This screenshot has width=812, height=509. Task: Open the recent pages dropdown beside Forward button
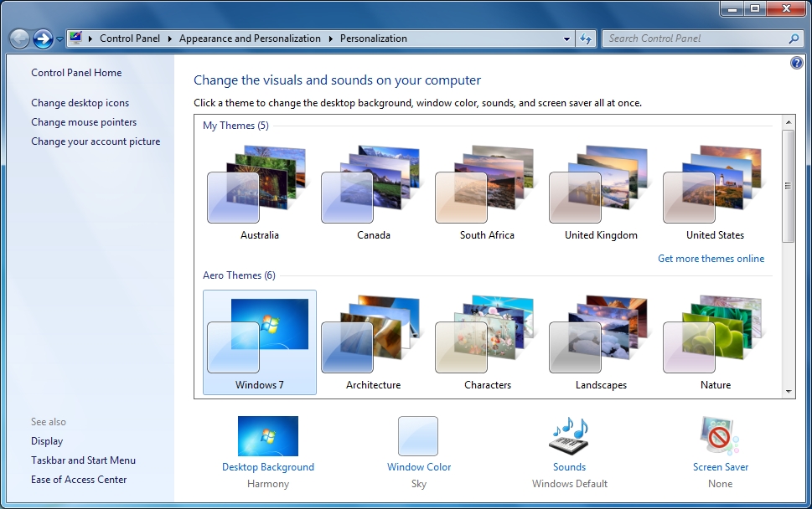[x=59, y=39]
